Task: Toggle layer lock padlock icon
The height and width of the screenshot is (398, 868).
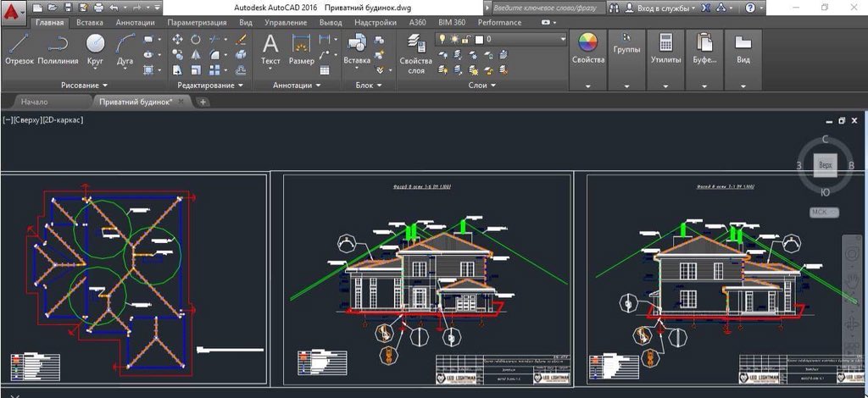Action: (467, 39)
